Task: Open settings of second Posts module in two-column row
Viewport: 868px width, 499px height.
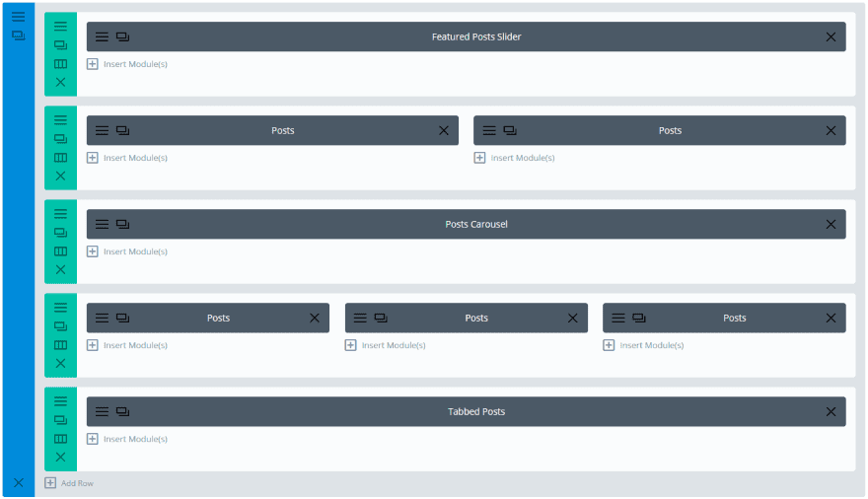Action: tap(489, 130)
